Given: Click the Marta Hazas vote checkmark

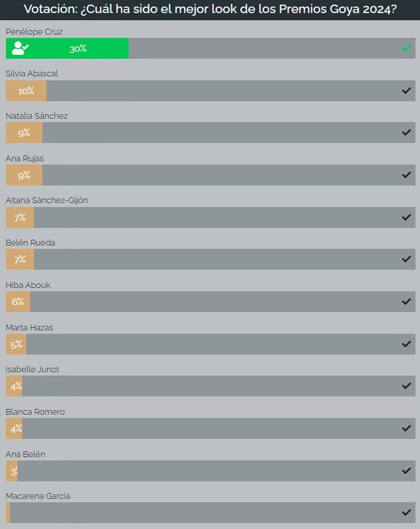Looking at the screenshot, I should (406, 344).
